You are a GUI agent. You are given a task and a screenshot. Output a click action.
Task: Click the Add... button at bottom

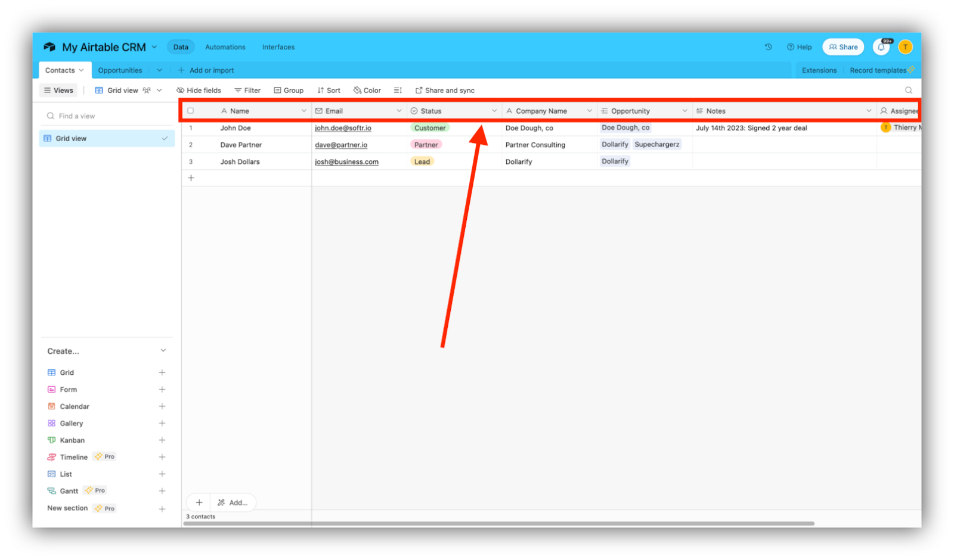click(233, 503)
